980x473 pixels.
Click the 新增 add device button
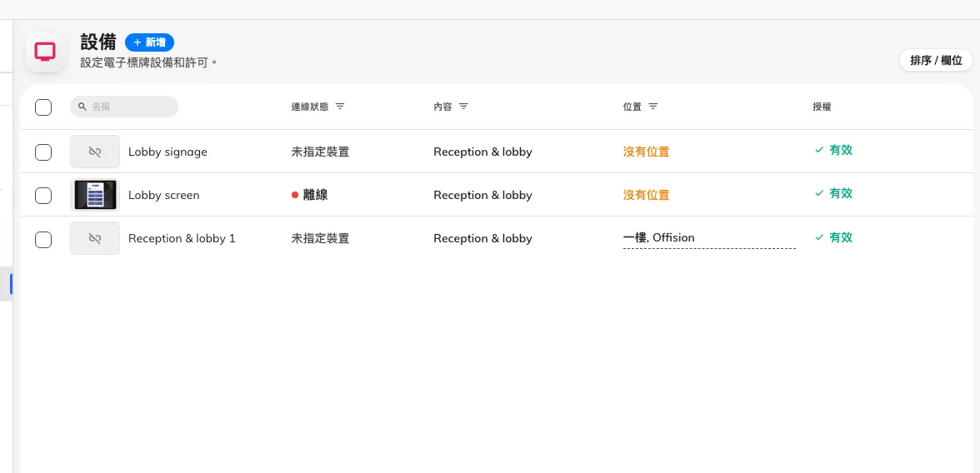(149, 42)
